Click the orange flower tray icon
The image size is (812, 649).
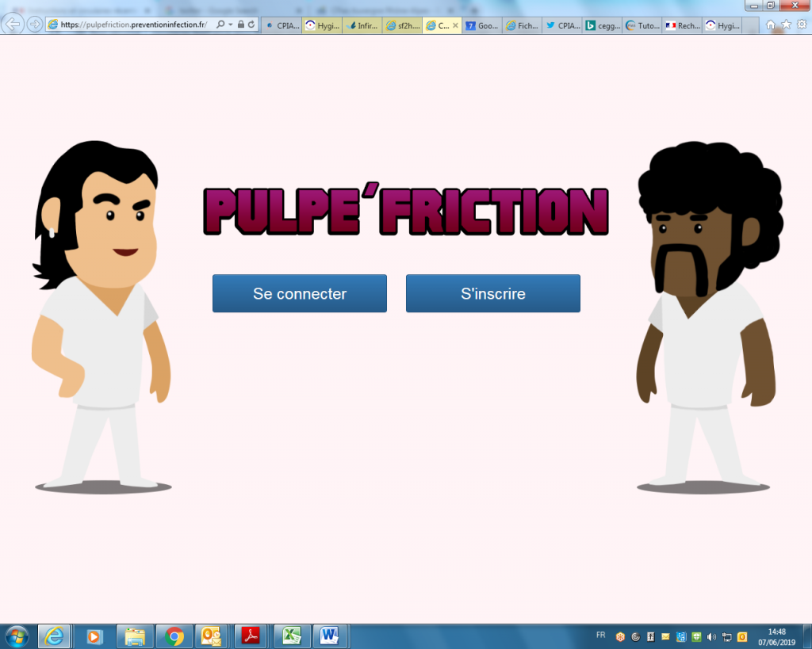pyautogui.click(x=620, y=637)
